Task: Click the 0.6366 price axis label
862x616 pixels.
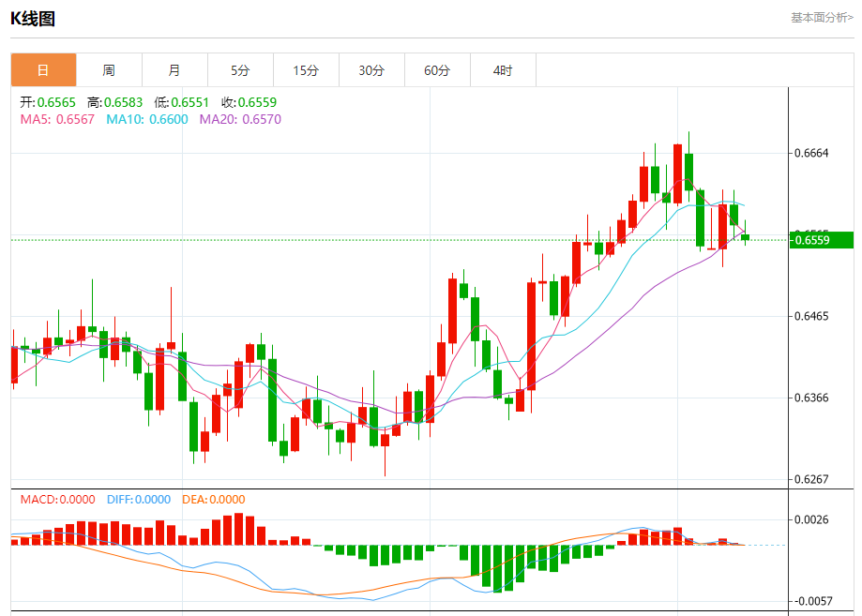Action: [811, 398]
